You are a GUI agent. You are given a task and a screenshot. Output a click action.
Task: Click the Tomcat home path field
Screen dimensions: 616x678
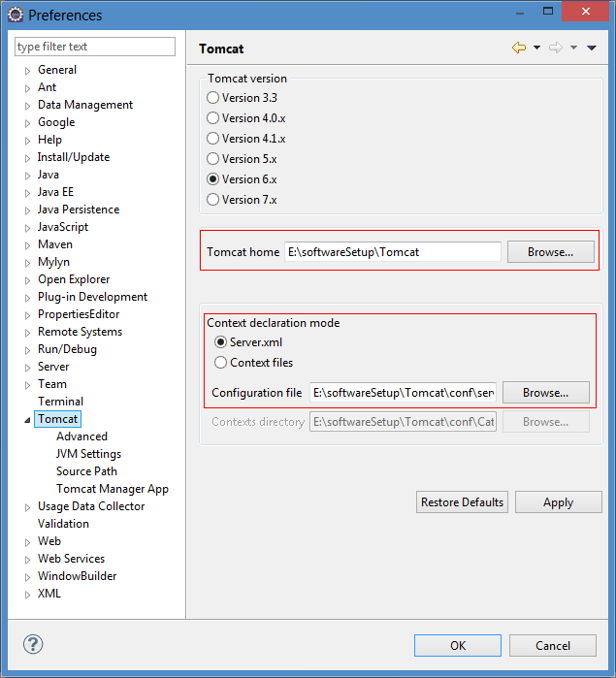coord(392,251)
